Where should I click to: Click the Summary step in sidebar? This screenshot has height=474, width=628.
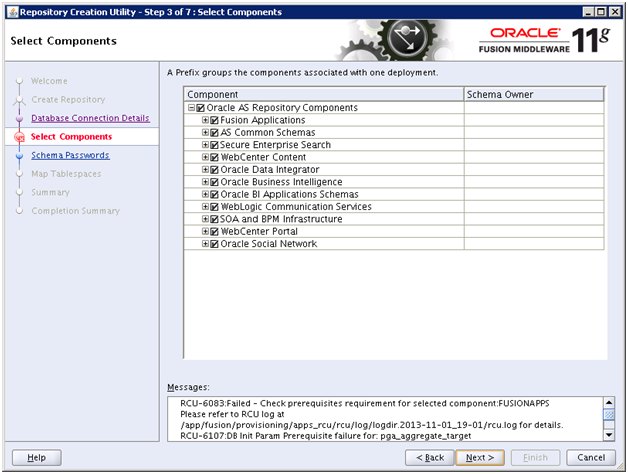tap(50, 192)
